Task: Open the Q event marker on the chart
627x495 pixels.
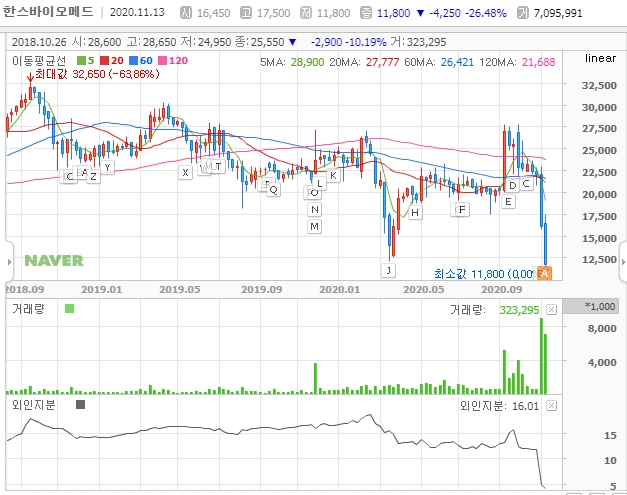Action: click(x=274, y=190)
